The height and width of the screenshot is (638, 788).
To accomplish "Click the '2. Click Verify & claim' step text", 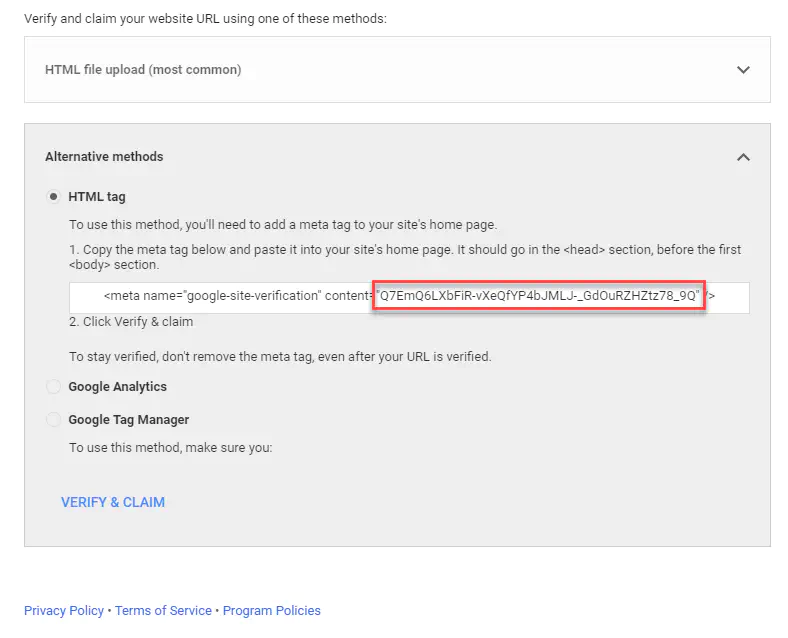I will tap(131, 322).
